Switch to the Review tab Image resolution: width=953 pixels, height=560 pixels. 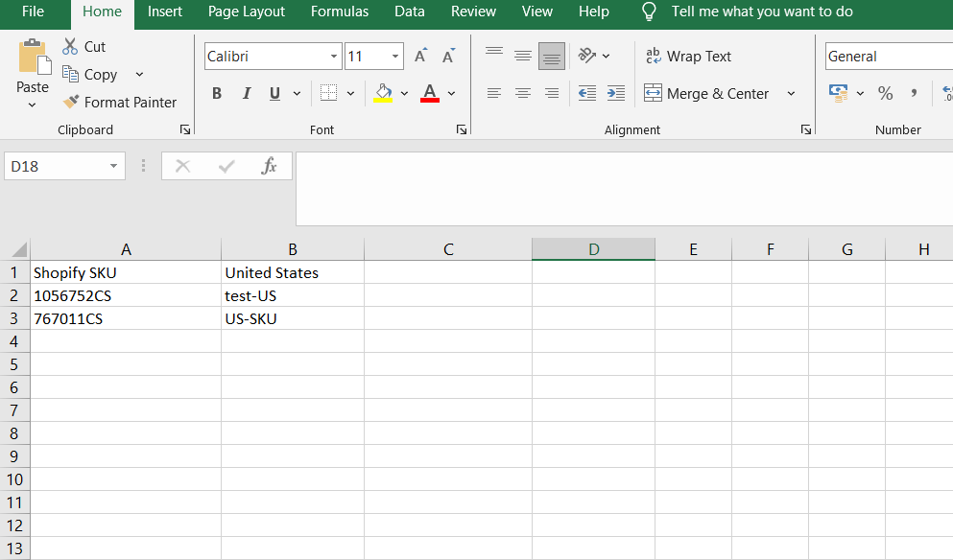coord(473,12)
